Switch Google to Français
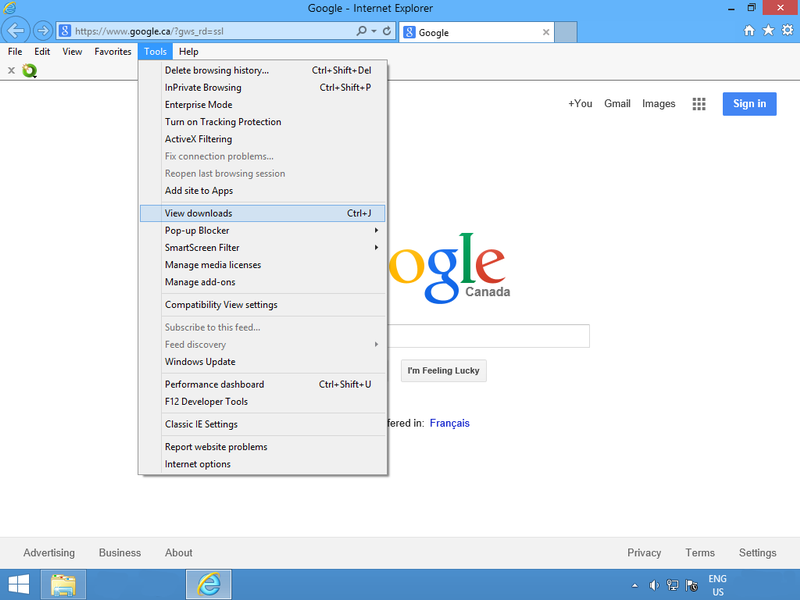The image size is (800, 600). click(x=449, y=423)
